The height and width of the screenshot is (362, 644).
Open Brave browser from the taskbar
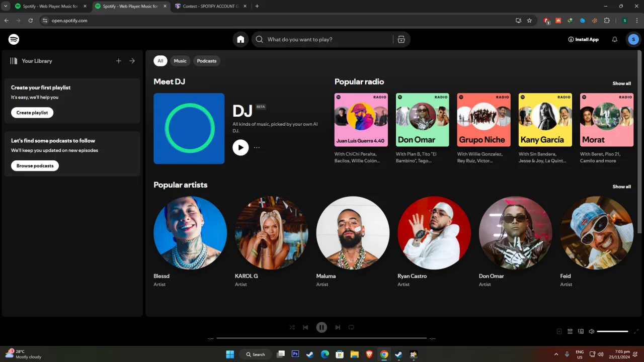click(370, 354)
